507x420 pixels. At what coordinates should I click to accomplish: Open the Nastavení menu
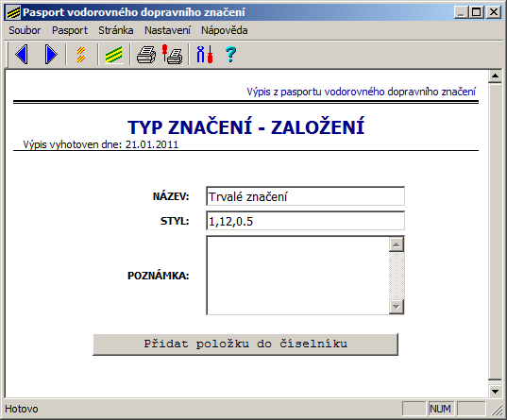pos(167,30)
